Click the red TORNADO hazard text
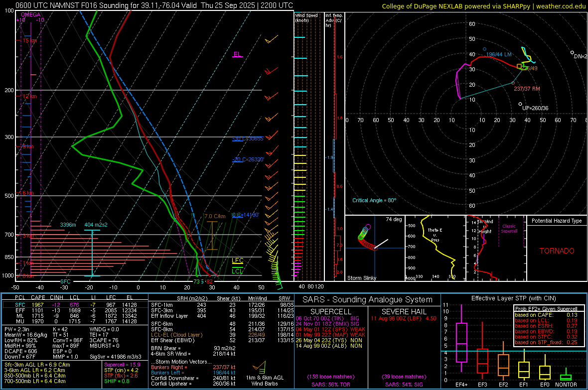The width and height of the screenshot is (588, 390). point(557,251)
